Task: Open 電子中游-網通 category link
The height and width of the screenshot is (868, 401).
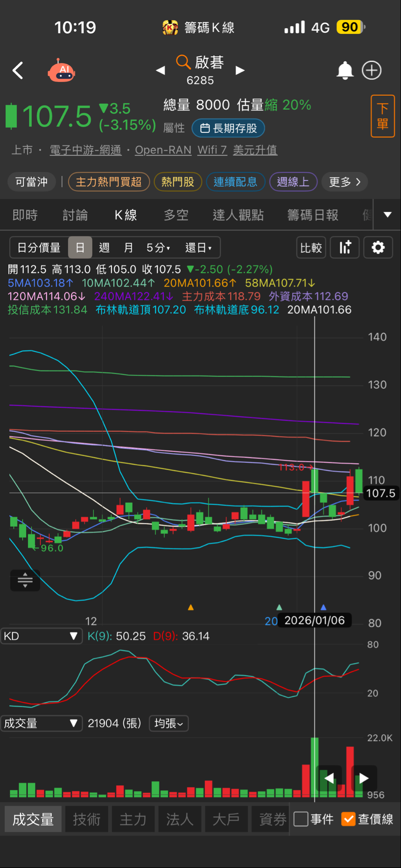Action: click(85, 150)
